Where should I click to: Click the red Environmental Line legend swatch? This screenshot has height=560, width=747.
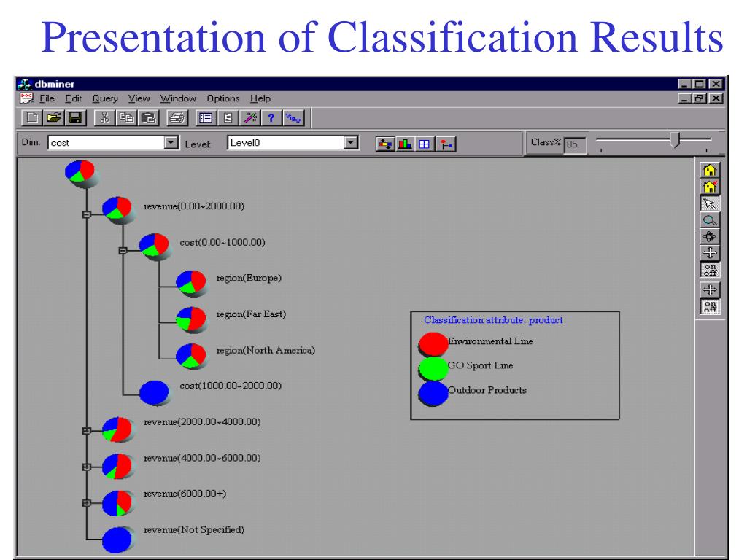[433, 343]
